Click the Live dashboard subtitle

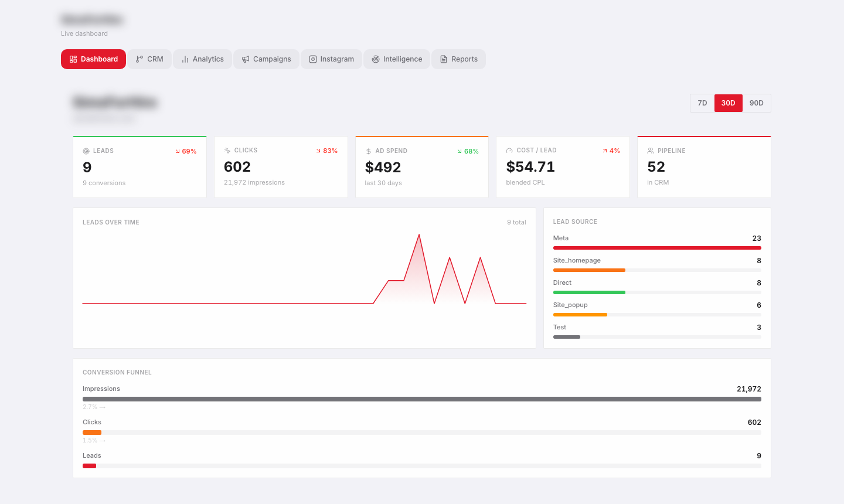click(x=84, y=33)
